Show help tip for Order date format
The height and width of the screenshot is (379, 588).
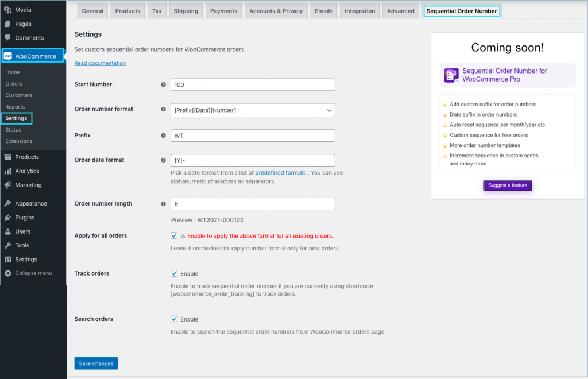click(x=163, y=160)
